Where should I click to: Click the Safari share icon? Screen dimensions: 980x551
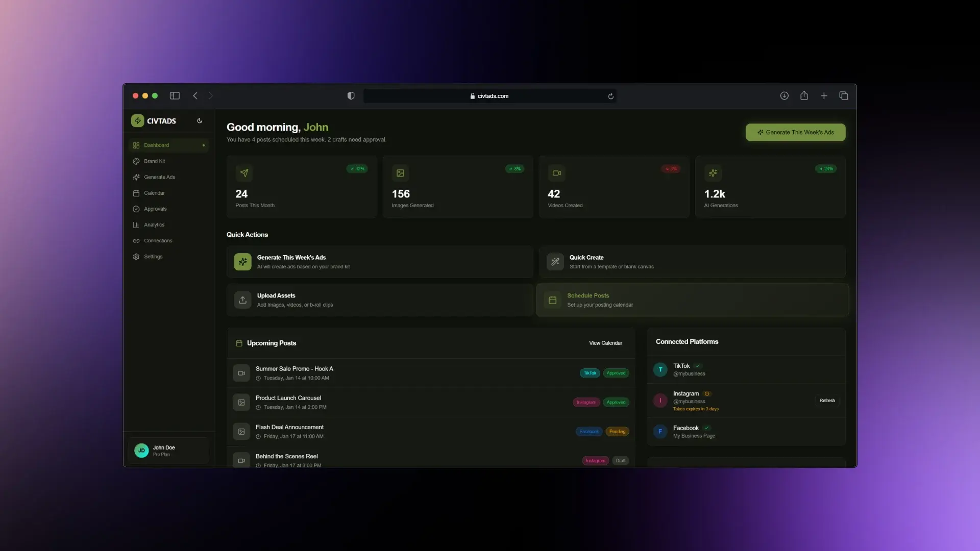pos(804,96)
